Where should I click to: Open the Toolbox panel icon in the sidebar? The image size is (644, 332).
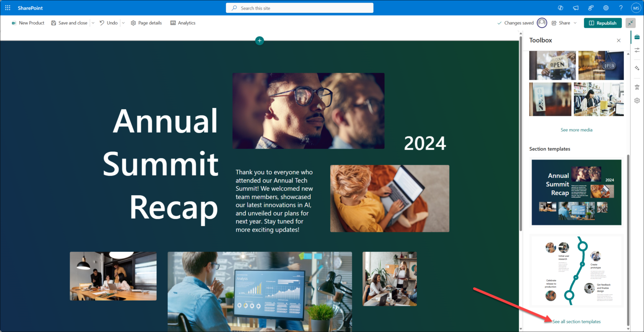click(637, 37)
